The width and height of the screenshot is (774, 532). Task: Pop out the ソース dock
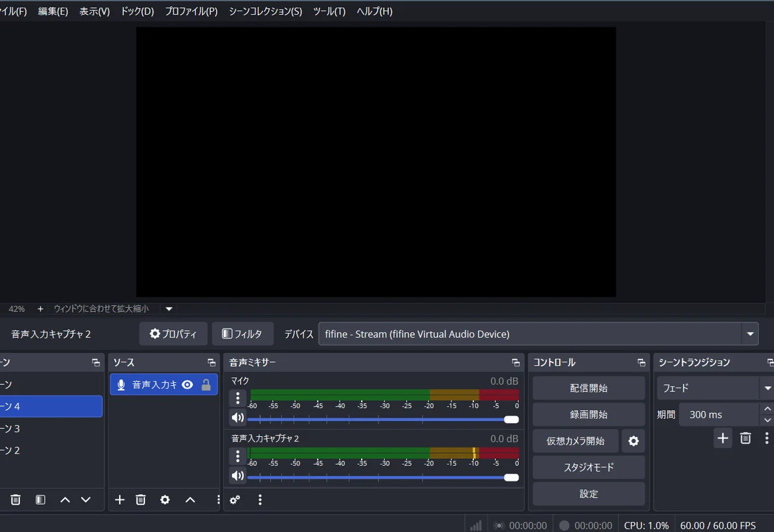[211, 362]
